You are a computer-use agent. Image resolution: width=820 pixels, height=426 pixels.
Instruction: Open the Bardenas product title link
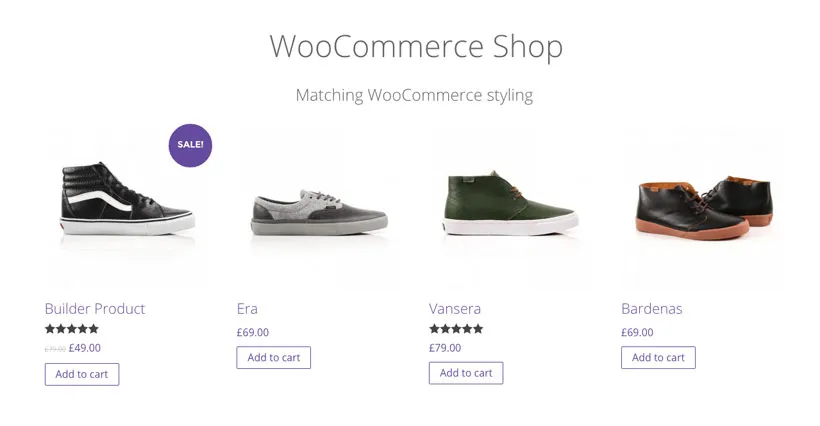tap(651, 308)
